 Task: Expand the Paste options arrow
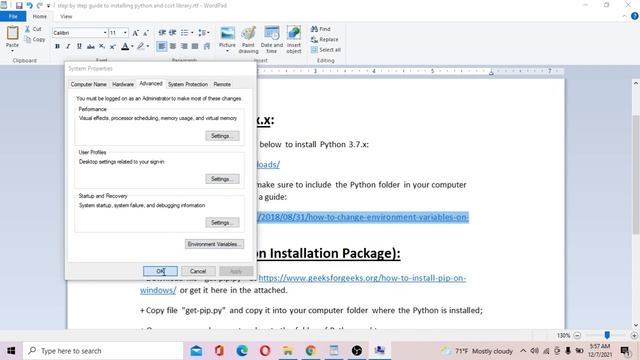[12, 50]
